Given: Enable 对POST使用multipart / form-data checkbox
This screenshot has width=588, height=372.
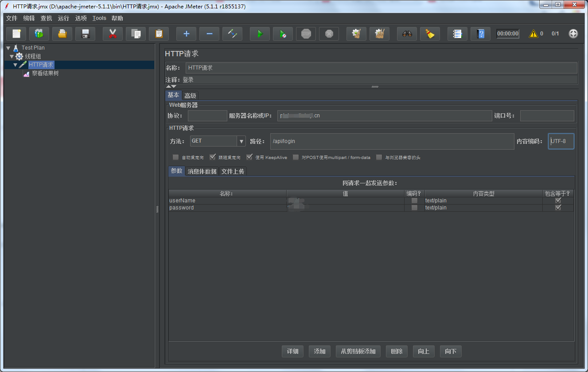Looking at the screenshot, I should pos(296,157).
